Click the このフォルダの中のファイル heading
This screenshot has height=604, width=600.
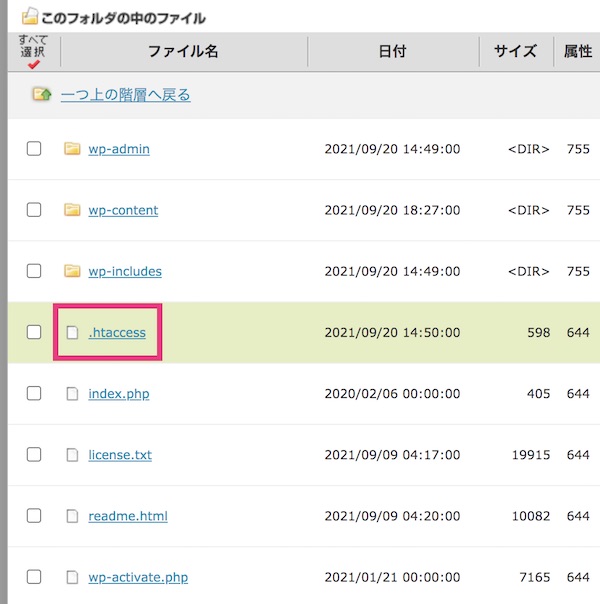pos(123,18)
